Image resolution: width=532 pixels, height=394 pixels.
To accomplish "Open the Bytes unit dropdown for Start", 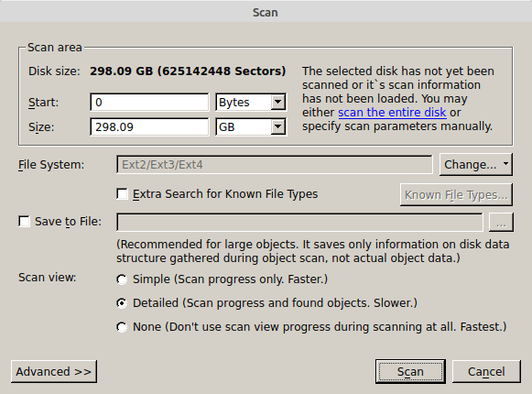I will 251,103.
